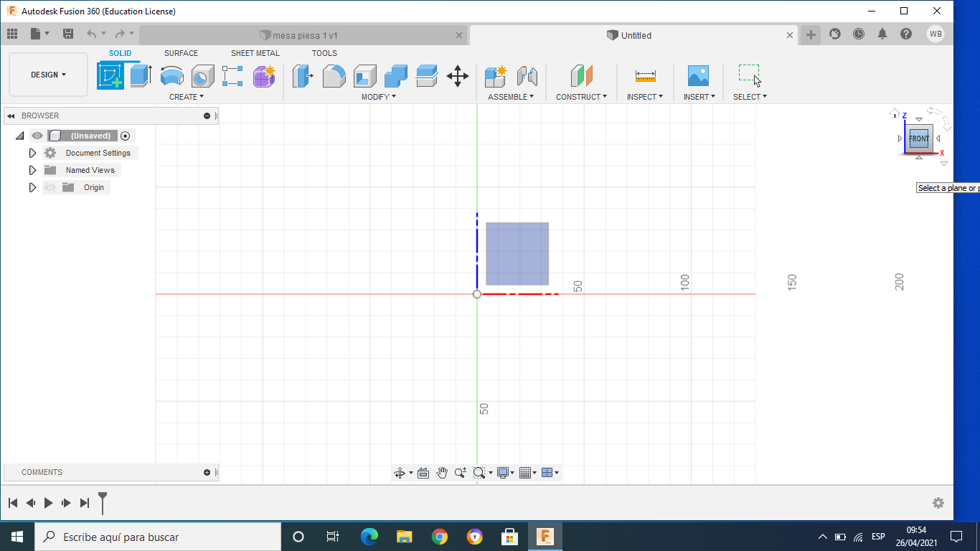This screenshot has width=980, height=551.
Task: Open the Notifications bell
Action: pyautogui.click(x=882, y=34)
